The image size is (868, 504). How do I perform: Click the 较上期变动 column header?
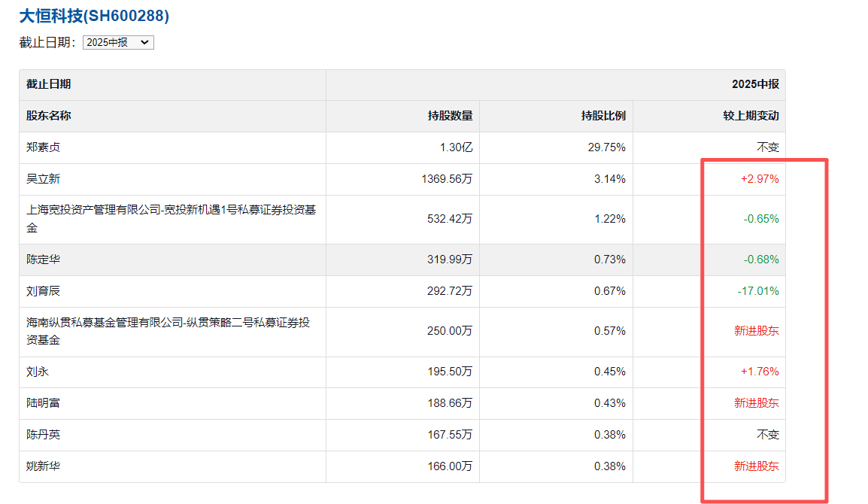[x=751, y=116]
